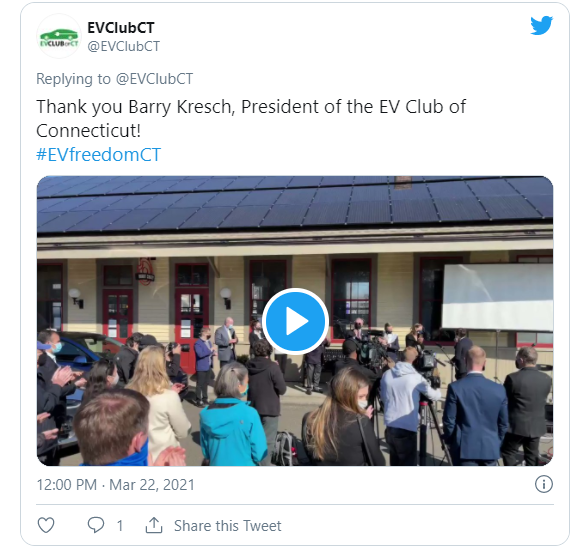This screenshot has height=548, width=572.
Task: Play the embedded tweet video
Action: [x=295, y=321]
